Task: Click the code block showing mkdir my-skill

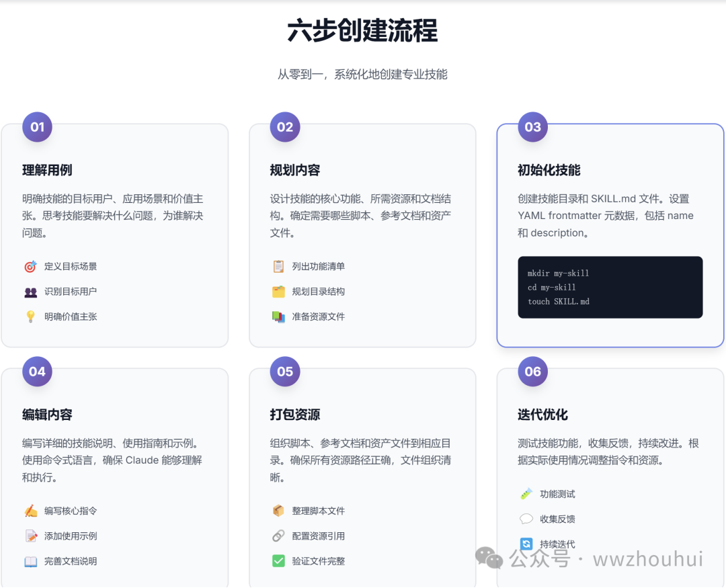Action: [x=610, y=287]
